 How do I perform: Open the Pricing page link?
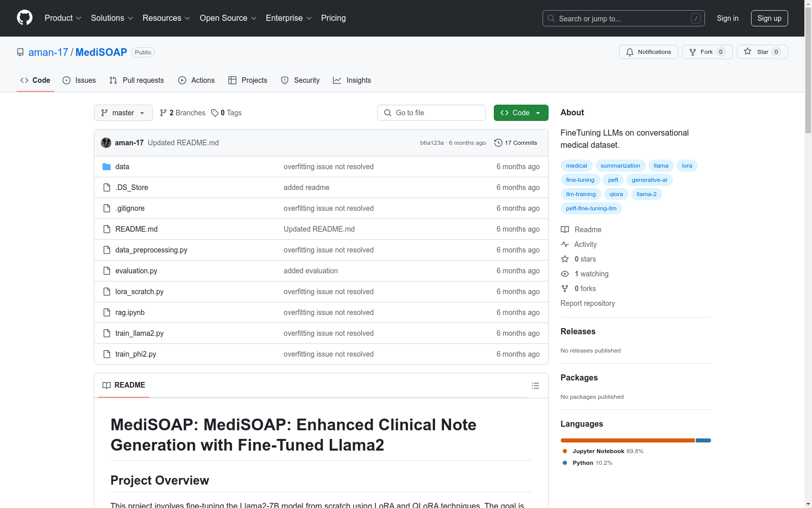333,18
